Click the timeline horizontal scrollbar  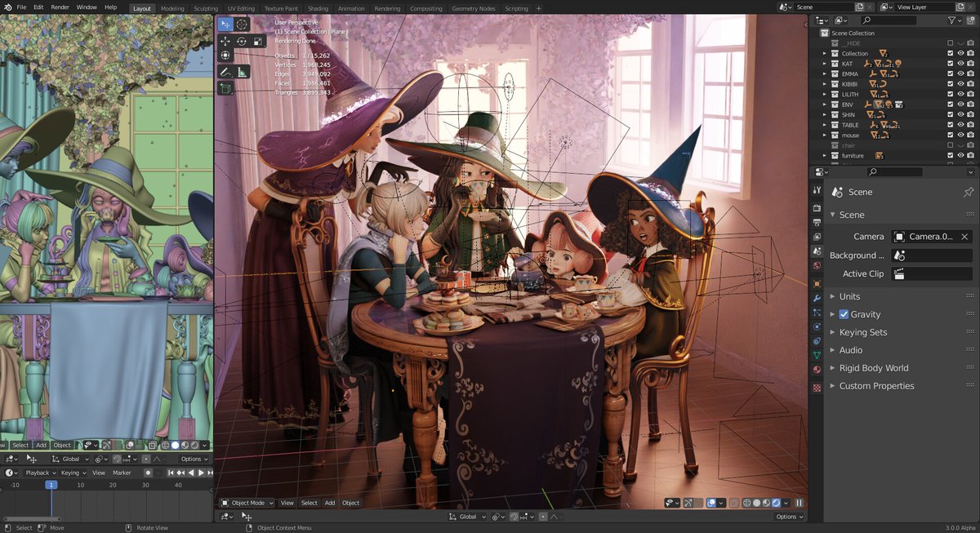tap(32, 518)
